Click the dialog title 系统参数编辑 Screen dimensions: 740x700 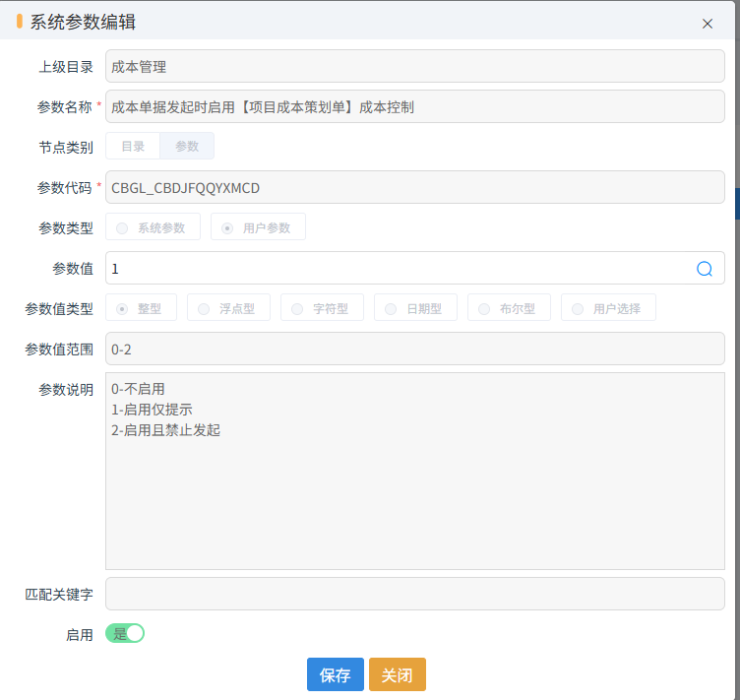(83, 22)
